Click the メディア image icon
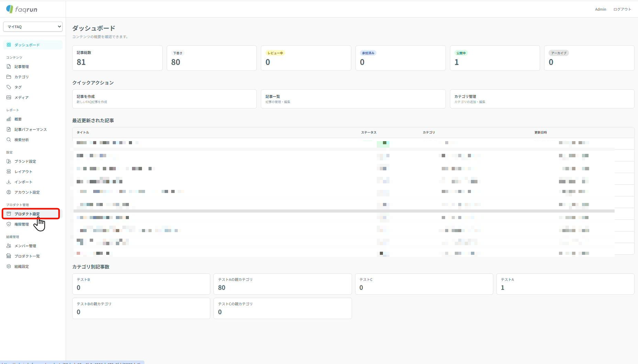 click(x=9, y=98)
